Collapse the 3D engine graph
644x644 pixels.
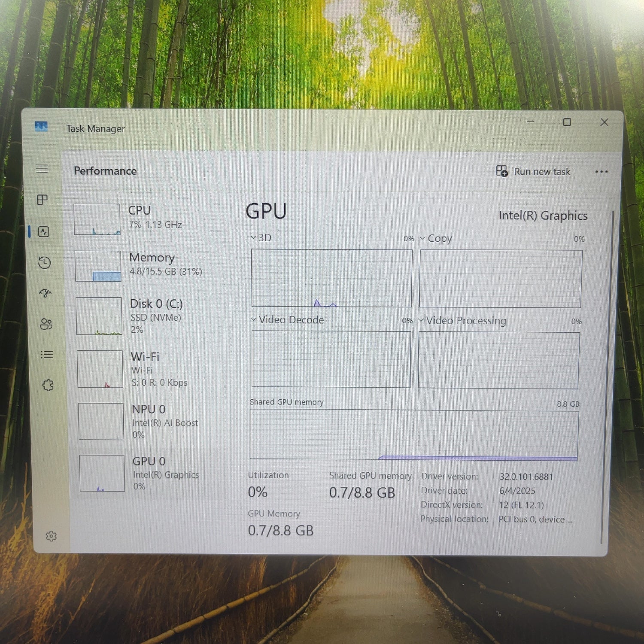(253, 238)
